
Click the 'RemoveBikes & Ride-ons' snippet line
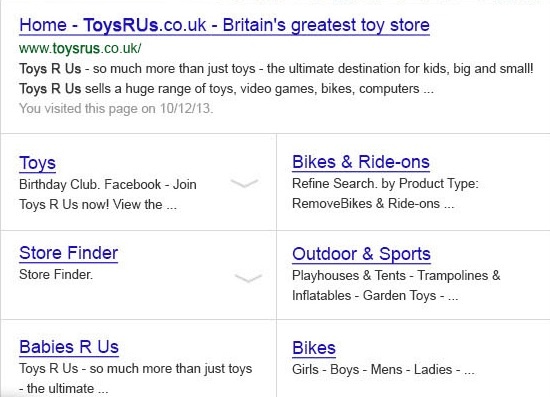coord(373,203)
